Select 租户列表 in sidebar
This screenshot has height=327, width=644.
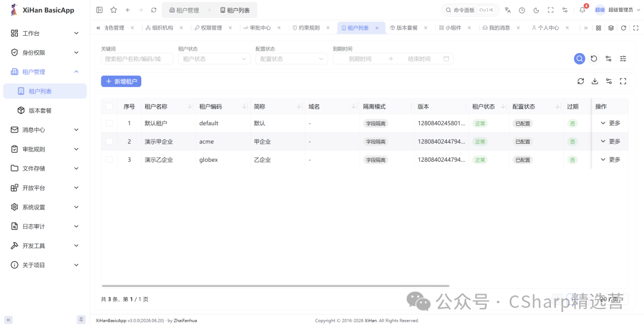[x=45, y=91]
